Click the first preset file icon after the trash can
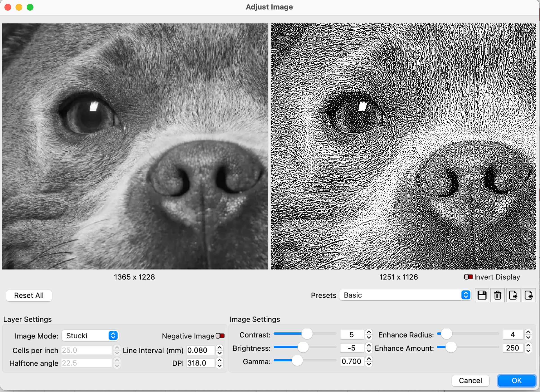Image resolution: width=540 pixels, height=392 pixels. click(x=513, y=295)
